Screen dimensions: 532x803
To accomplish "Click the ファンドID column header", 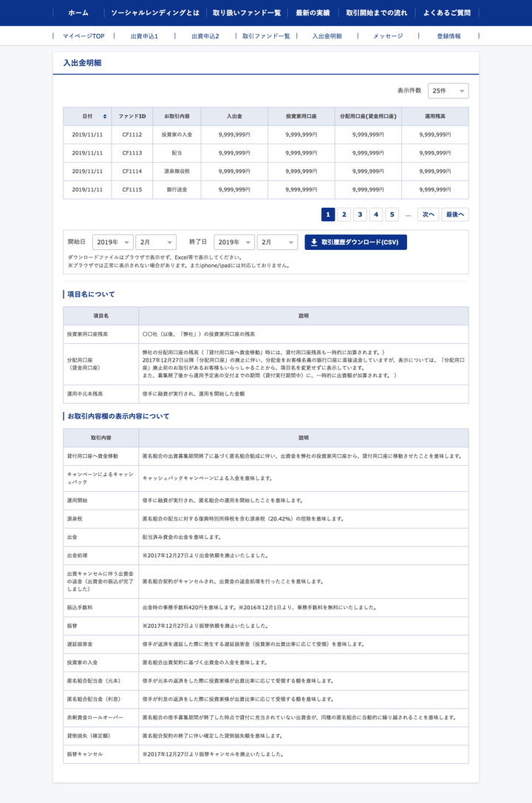I will 132,116.
